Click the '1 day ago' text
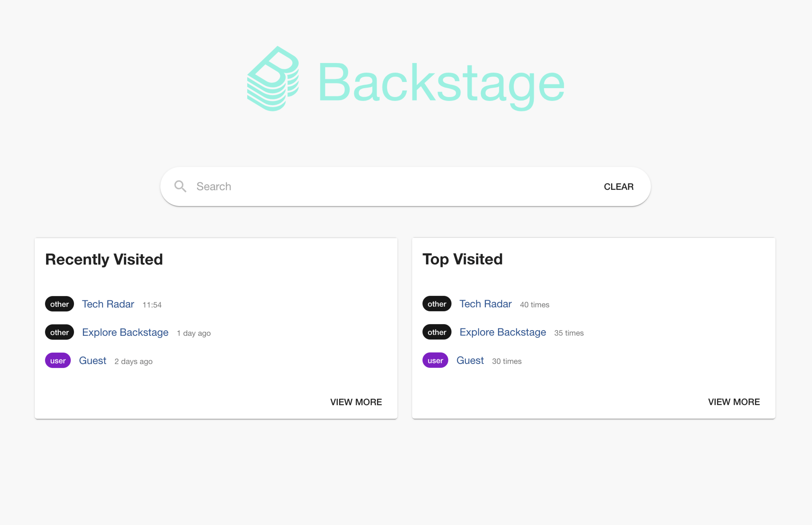812x525 pixels. pos(193,333)
